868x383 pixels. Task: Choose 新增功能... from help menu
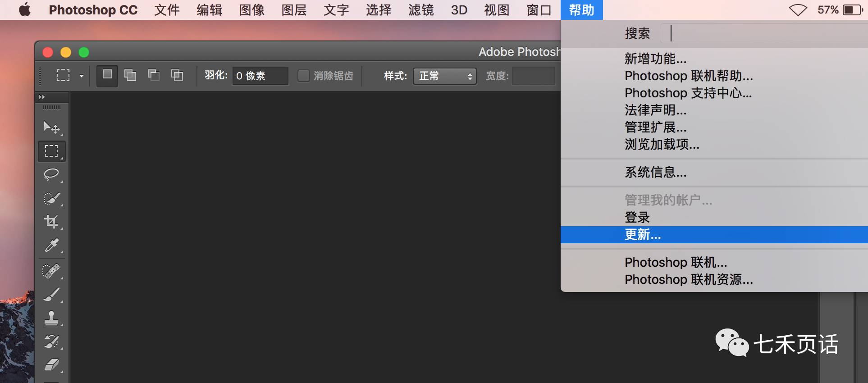(714, 59)
